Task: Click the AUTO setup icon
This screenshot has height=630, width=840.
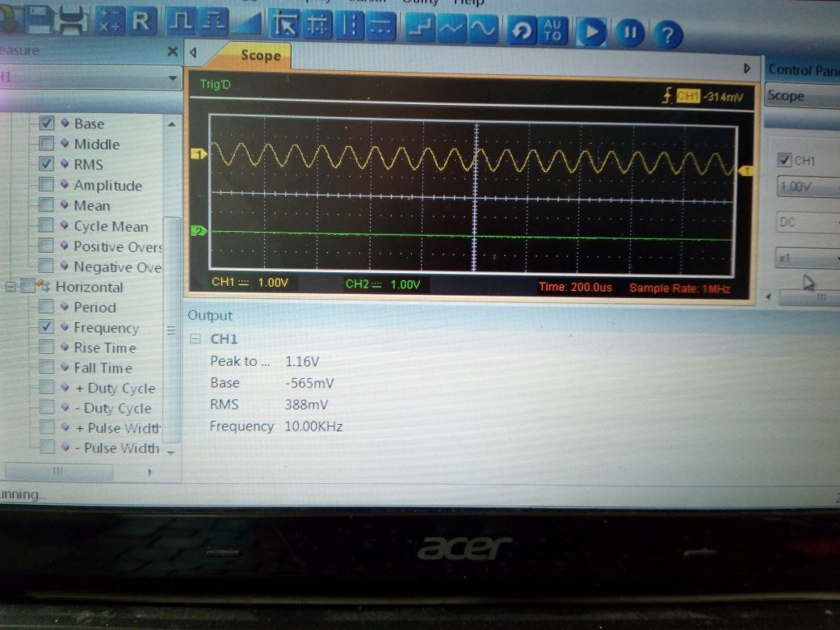Action: [553, 31]
